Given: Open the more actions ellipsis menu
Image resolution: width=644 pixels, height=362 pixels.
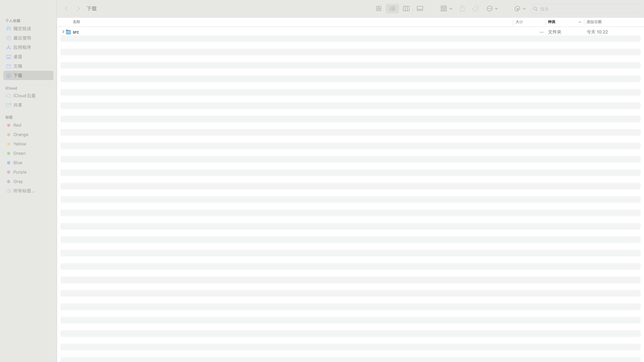Looking at the screenshot, I should click(492, 9).
